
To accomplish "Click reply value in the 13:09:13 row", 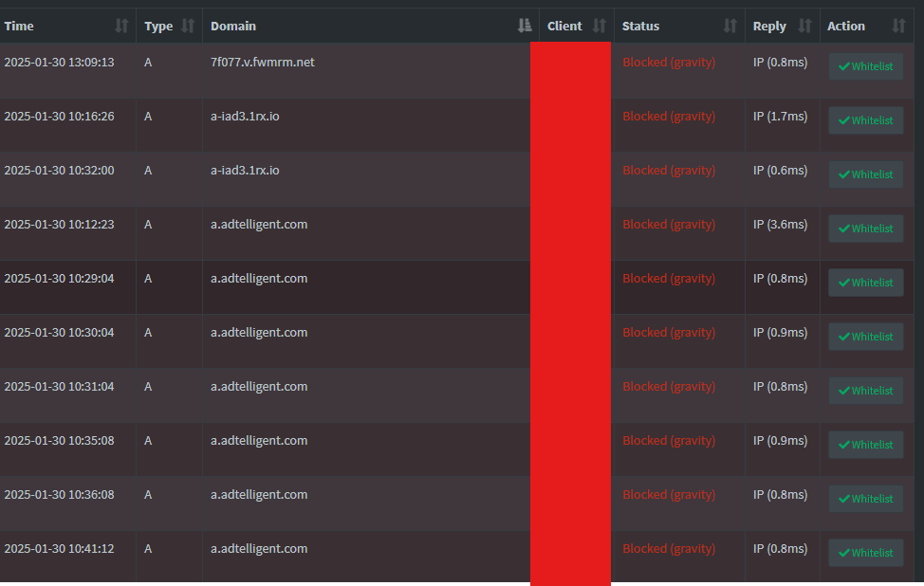I will click(x=780, y=63).
